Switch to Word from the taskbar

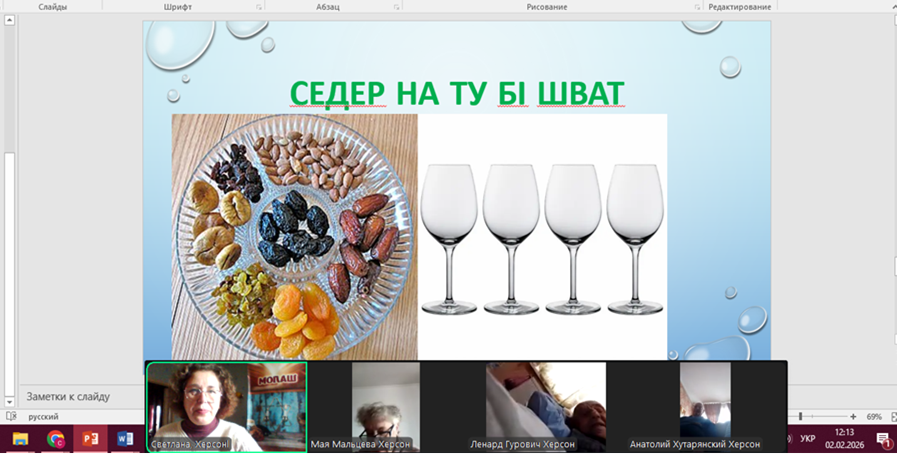click(x=125, y=439)
